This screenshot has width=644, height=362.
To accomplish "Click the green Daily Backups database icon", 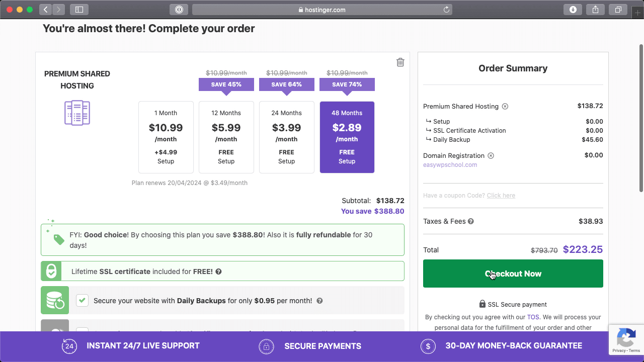I will [55, 300].
